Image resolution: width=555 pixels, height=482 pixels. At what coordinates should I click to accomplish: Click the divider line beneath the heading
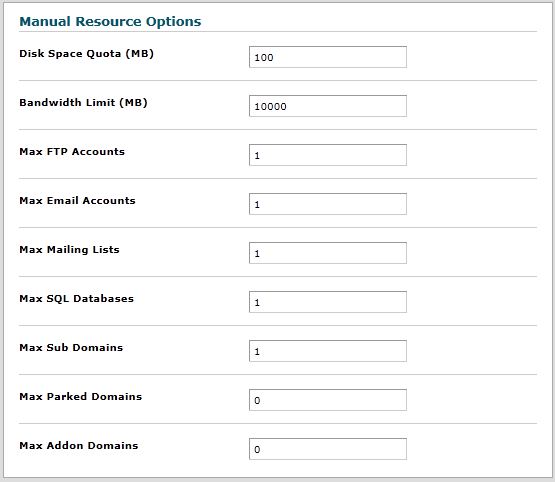(278, 31)
